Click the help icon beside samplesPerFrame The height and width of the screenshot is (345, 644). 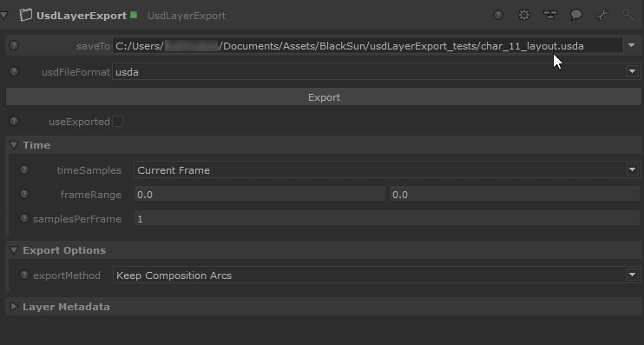coord(24,218)
